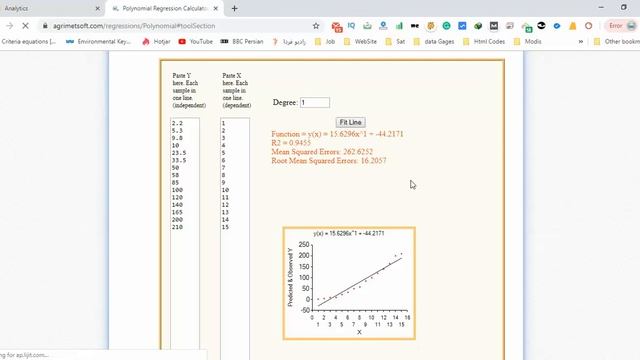Select the R2 = 0.9455 result
Screen dimensions: 640x360
[x=291, y=143]
